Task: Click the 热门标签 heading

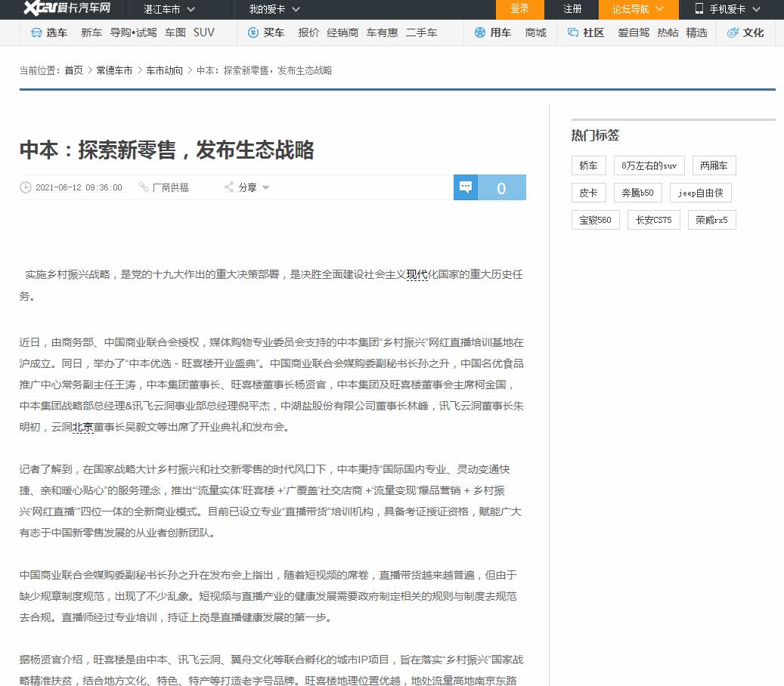Action: [595, 135]
